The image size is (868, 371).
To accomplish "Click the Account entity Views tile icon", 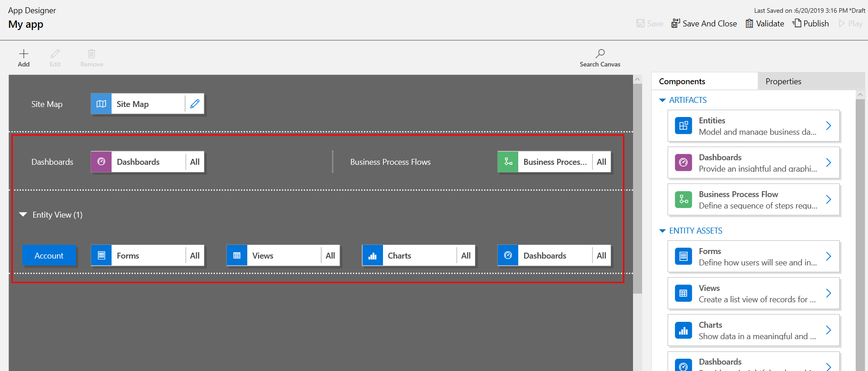I will pyautogui.click(x=237, y=256).
